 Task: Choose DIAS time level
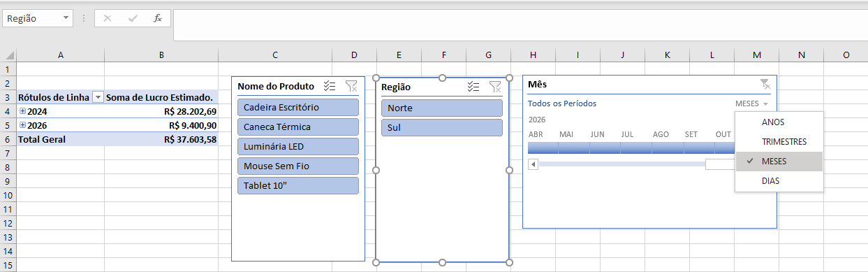pos(779,180)
